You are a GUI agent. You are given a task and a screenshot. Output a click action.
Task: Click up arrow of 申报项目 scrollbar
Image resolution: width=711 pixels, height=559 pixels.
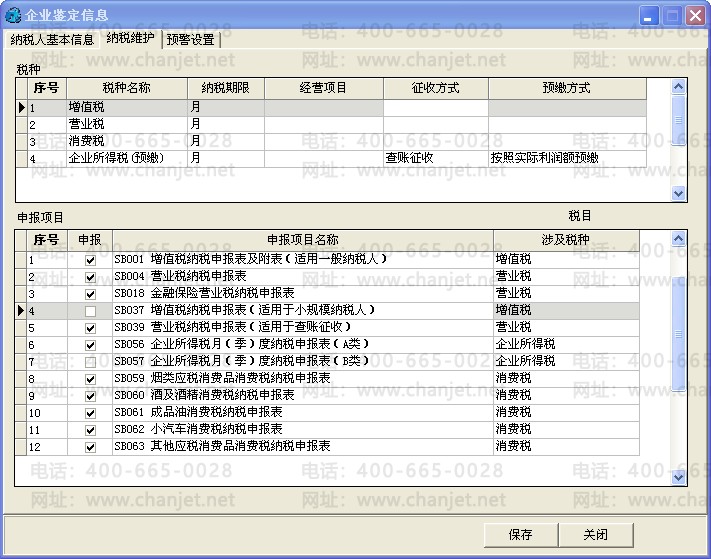tap(678, 238)
